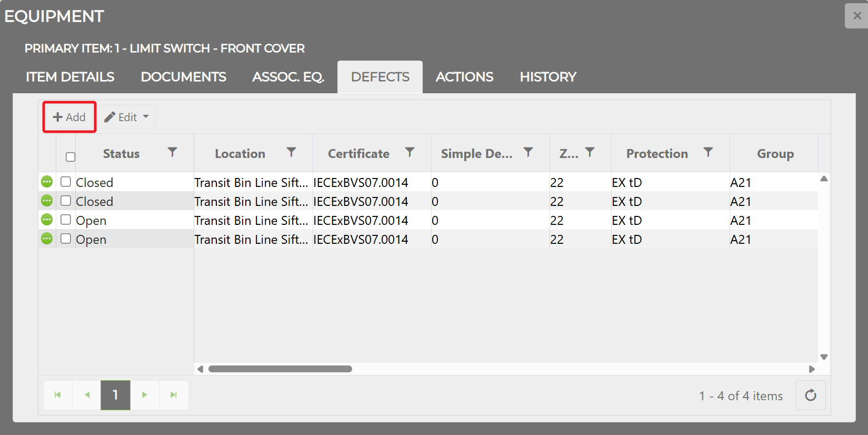Click the Add button
868x435 pixels.
click(x=69, y=117)
